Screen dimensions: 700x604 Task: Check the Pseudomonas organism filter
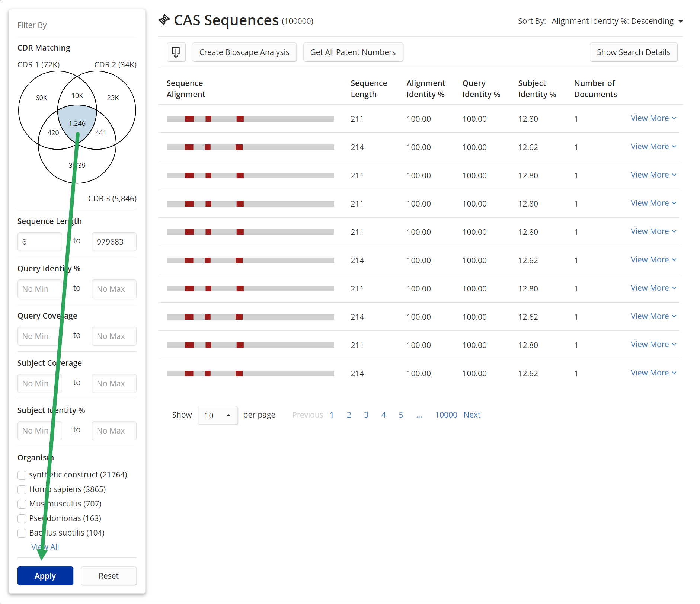22,519
